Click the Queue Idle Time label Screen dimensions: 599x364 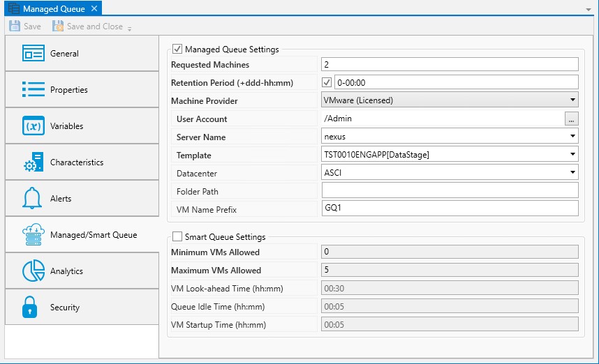[218, 306]
